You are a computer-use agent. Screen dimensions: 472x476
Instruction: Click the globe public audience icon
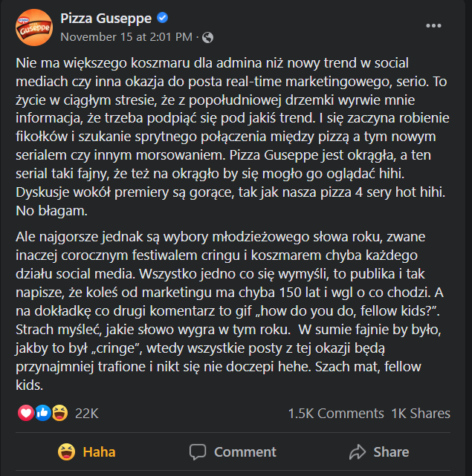pos(208,36)
